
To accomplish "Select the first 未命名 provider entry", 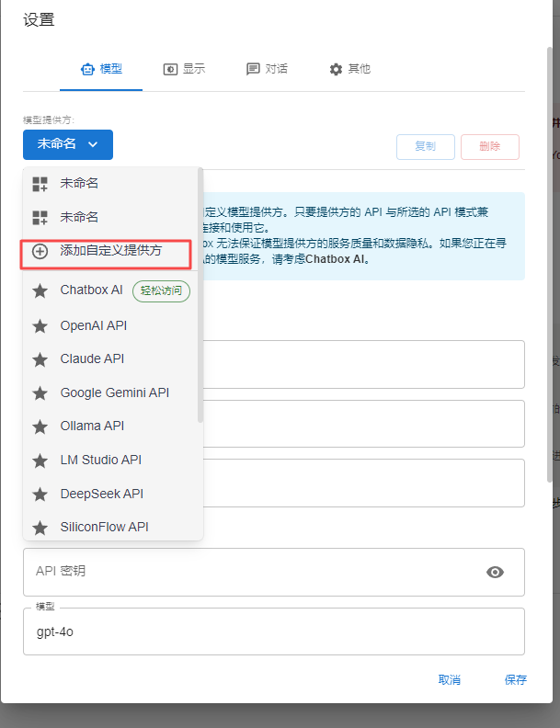I will pyautogui.click(x=110, y=184).
